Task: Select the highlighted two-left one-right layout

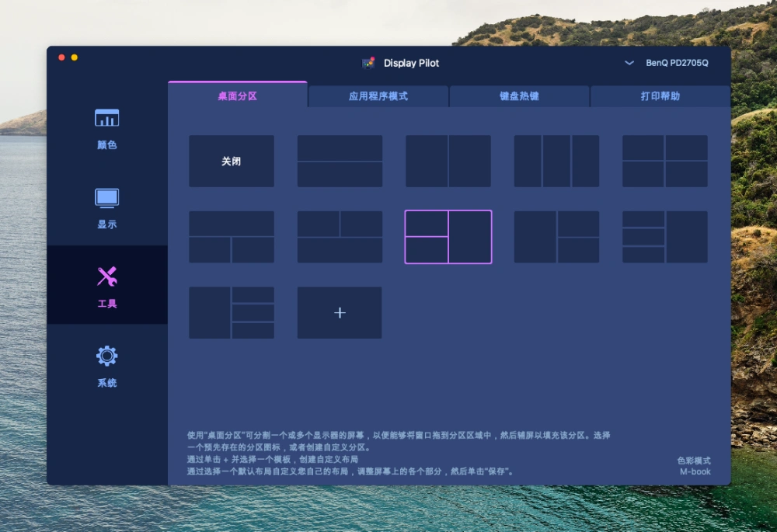Action: point(448,237)
